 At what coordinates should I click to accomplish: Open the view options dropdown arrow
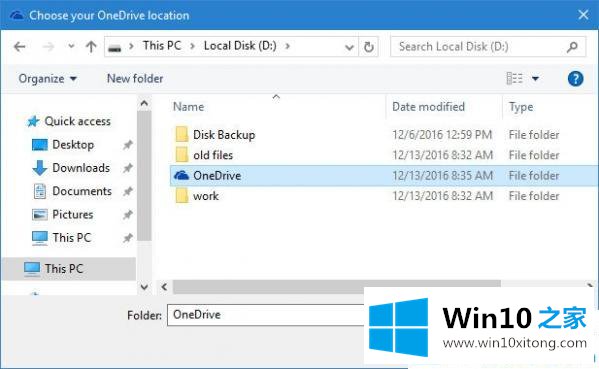535,79
